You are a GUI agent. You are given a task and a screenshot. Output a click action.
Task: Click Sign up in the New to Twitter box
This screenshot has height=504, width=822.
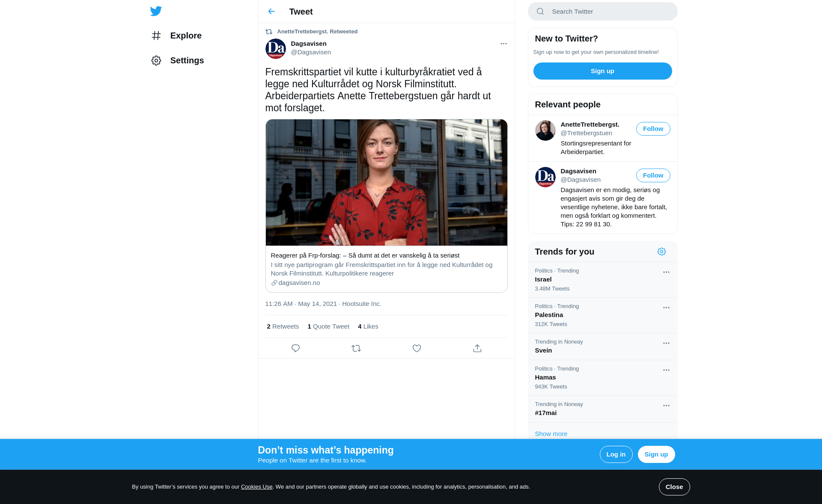(603, 71)
